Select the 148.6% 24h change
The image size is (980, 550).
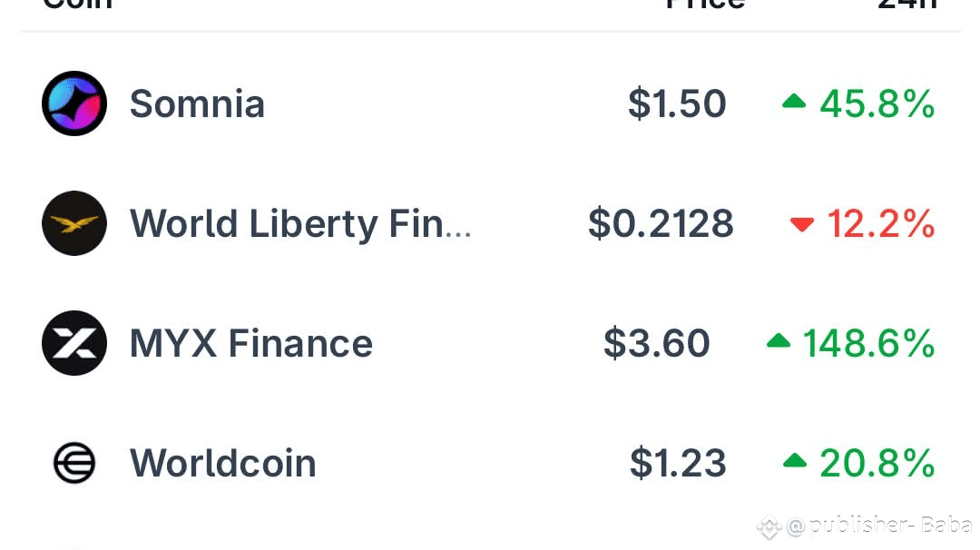point(868,343)
